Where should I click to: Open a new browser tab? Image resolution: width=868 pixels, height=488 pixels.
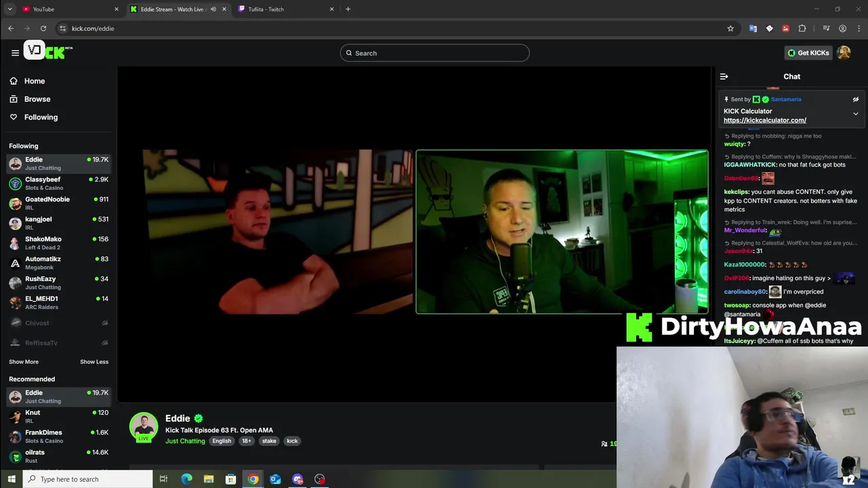pyautogui.click(x=348, y=9)
